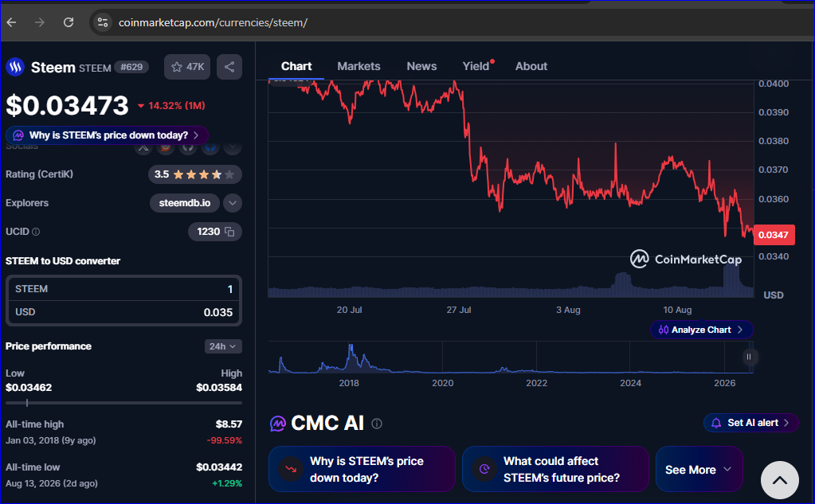
Task: Click the 24h Low value $0.03462
Action: click(29, 388)
